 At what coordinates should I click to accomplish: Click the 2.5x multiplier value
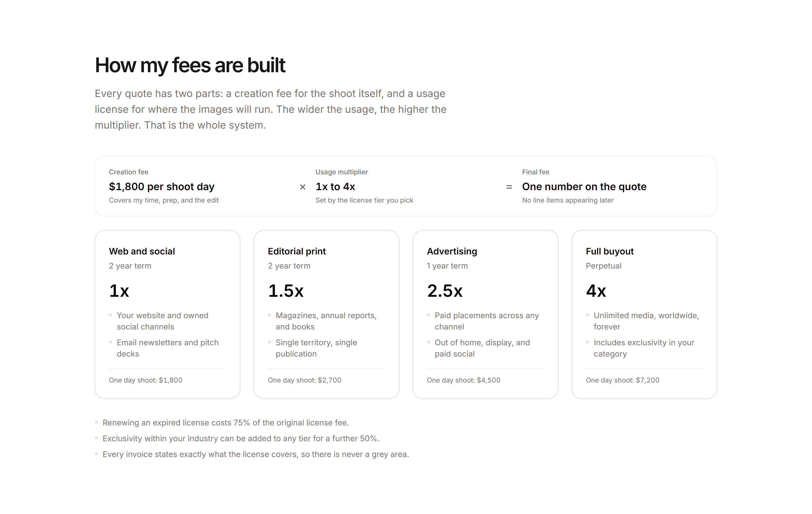(445, 291)
